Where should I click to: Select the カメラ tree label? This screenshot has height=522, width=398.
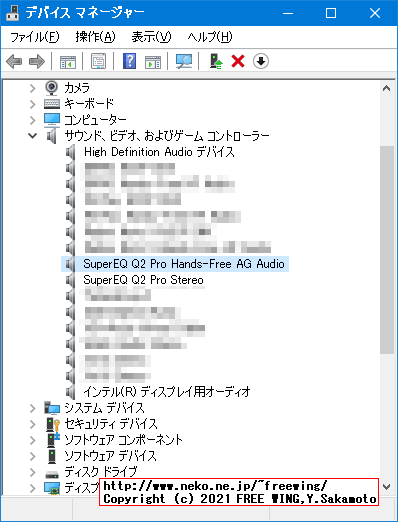point(77,88)
